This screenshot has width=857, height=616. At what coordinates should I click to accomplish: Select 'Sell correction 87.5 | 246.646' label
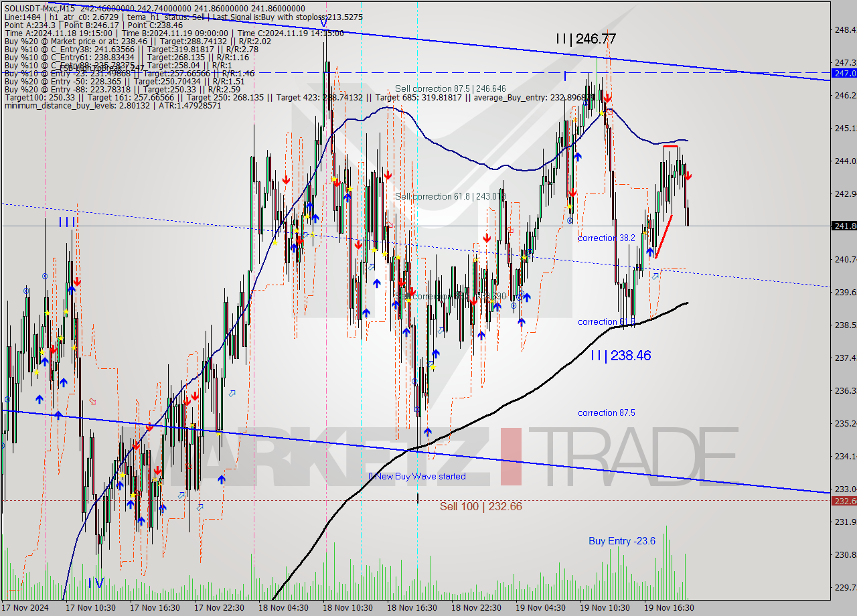(451, 88)
